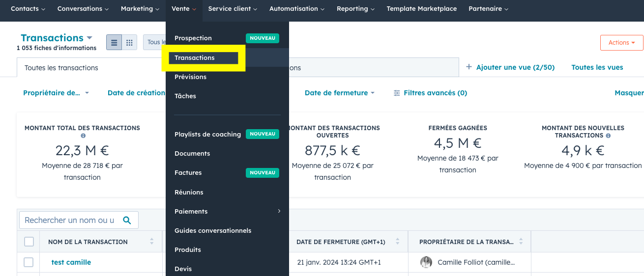The height and width of the screenshot is (276, 644).
Task: Click the 4,9 k € new transactions value
Action: [583, 150]
